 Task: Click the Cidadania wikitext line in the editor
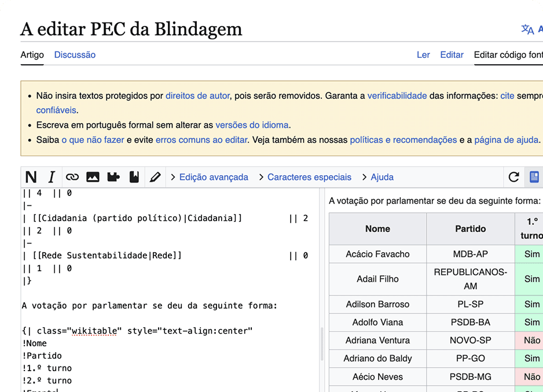166,219
